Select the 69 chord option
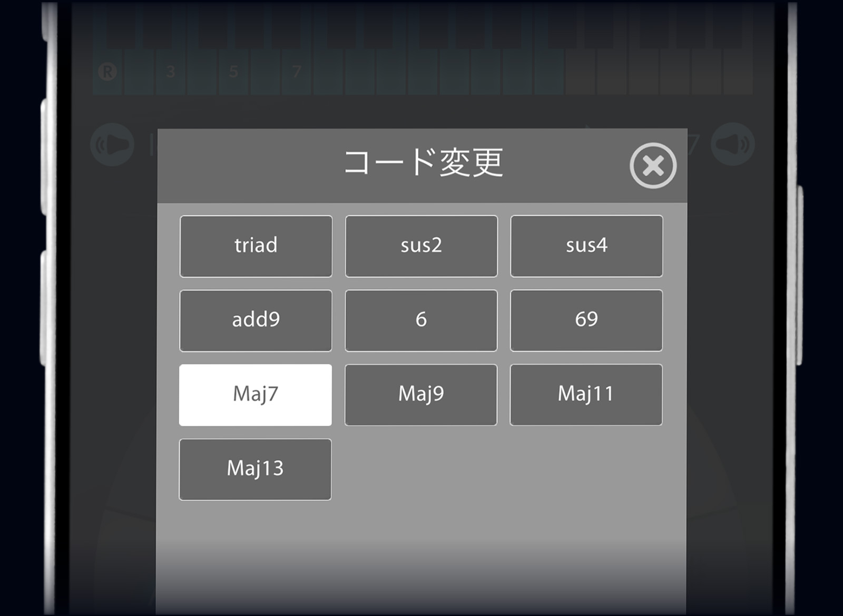Screen dimensions: 843x616 tap(586, 320)
